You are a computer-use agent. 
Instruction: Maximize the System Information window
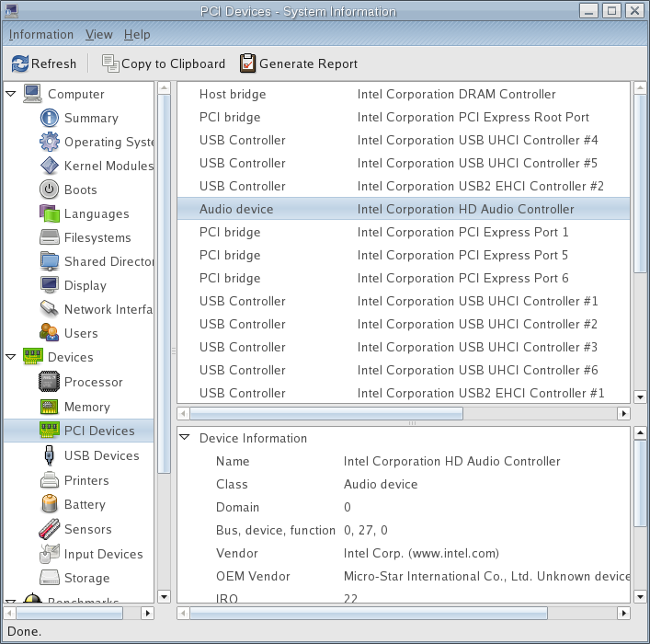click(x=611, y=11)
